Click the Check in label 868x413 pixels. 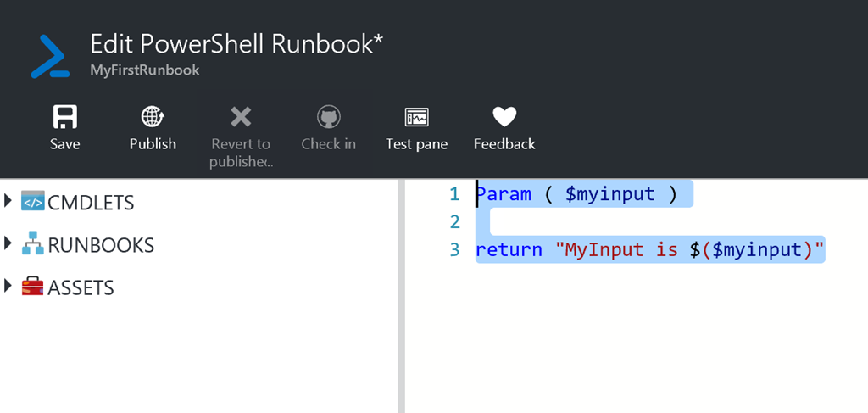(329, 144)
